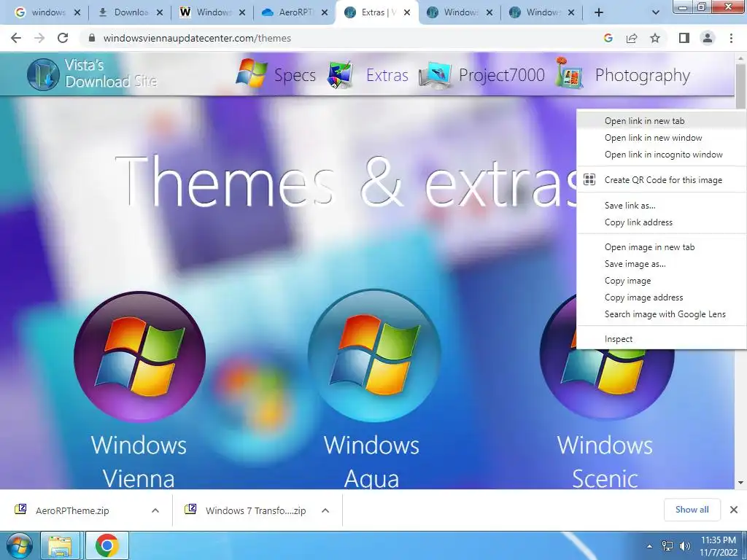Choose Open link in incognito window

(x=661, y=155)
